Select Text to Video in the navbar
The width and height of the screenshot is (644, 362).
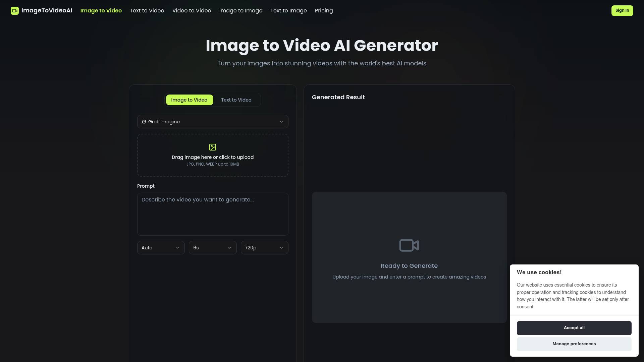(x=147, y=10)
